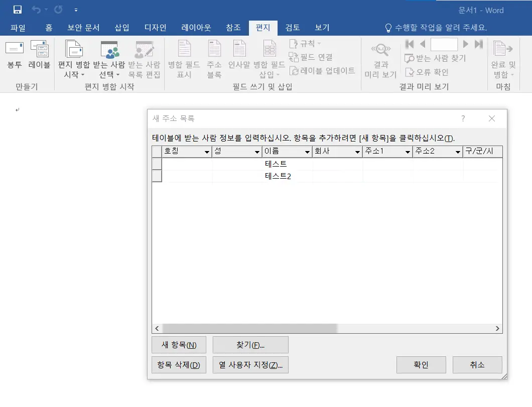The width and height of the screenshot is (532, 407).
Task: Open the 이름 column dropdown
Action: [307, 152]
